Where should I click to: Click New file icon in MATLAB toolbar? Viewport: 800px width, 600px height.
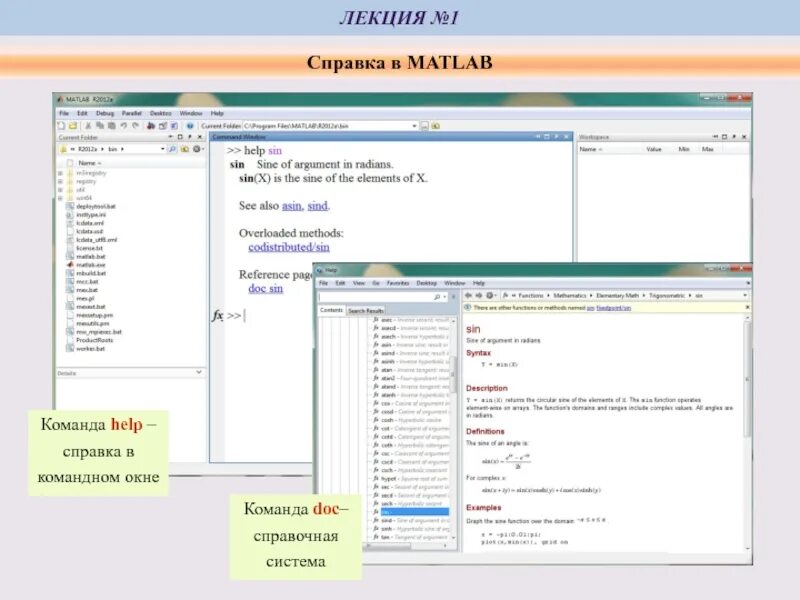pyautogui.click(x=61, y=126)
